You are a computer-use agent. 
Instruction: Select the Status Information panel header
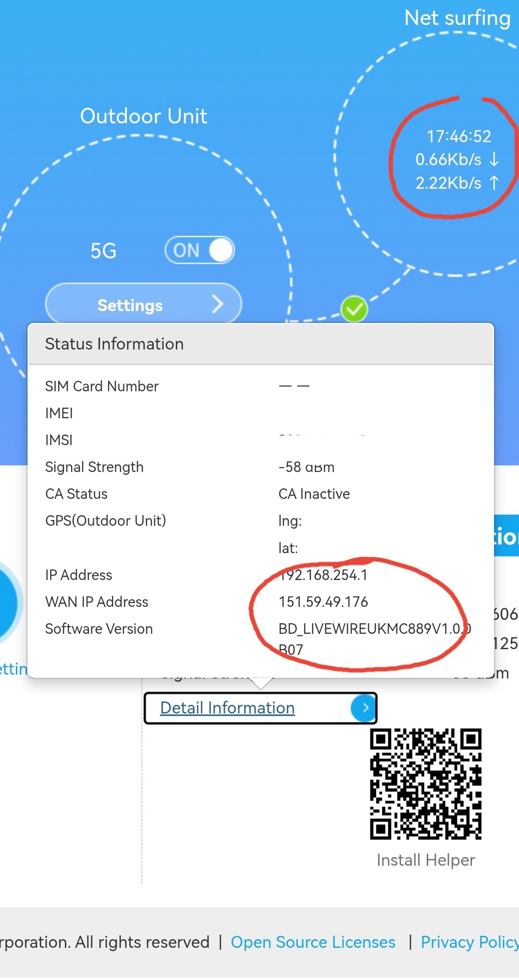pos(261,344)
